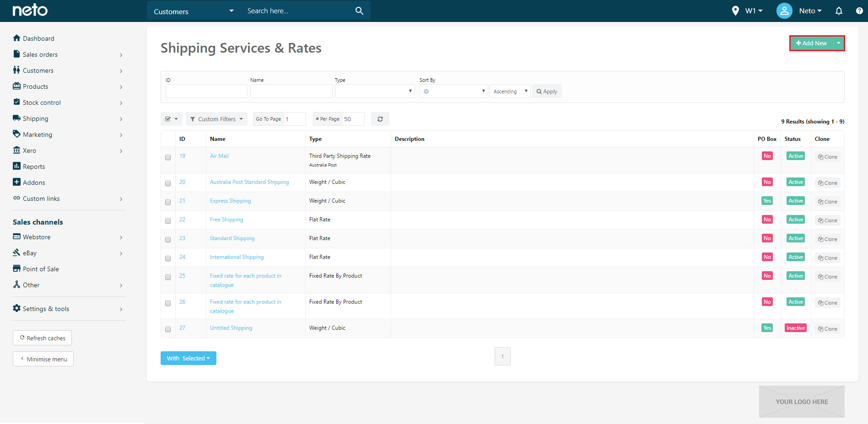Click the user avatar icon

[x=784, y=11]
